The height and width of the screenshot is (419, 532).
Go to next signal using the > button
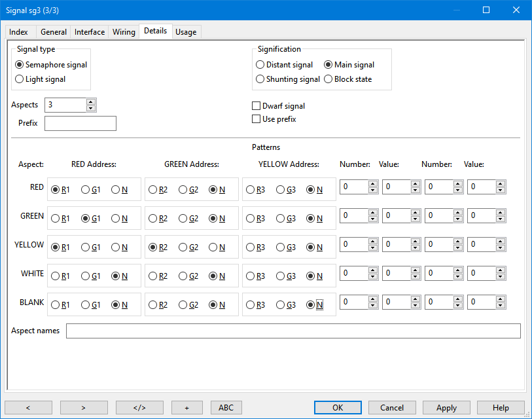pyautogui.click(x=84, y=407)
